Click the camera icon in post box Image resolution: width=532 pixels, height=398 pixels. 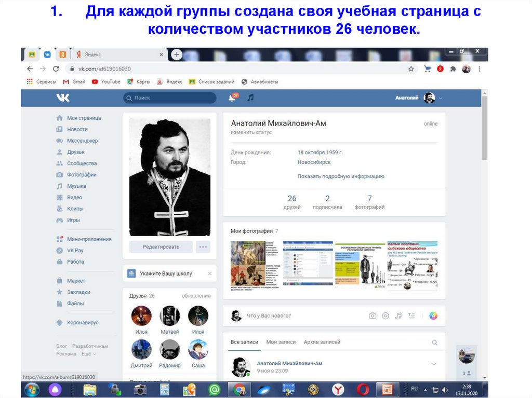click(x=372, y=315)
